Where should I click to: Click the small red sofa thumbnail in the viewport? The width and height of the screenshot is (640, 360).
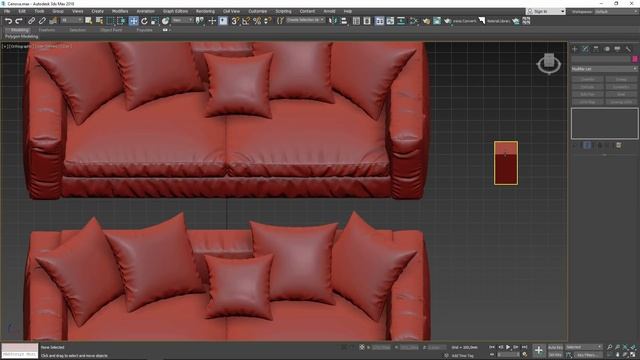coord(506,163)
